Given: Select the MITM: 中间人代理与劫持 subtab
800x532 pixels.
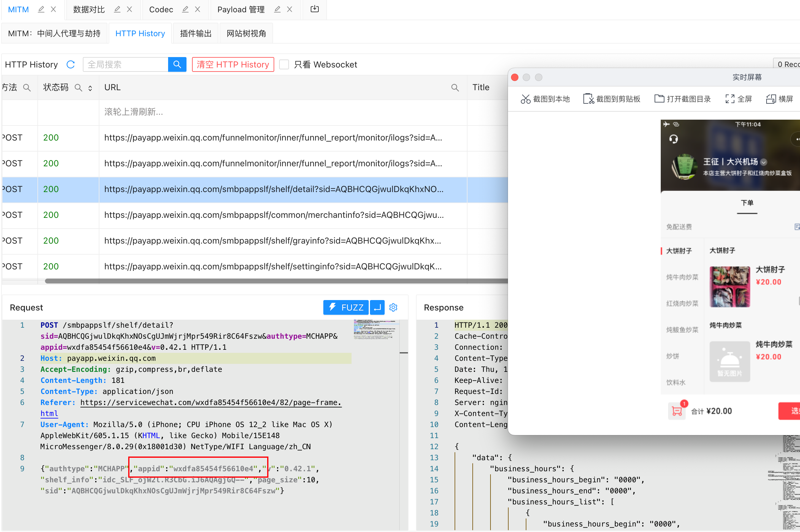Looking at the screenshot, I should point(54,33).
